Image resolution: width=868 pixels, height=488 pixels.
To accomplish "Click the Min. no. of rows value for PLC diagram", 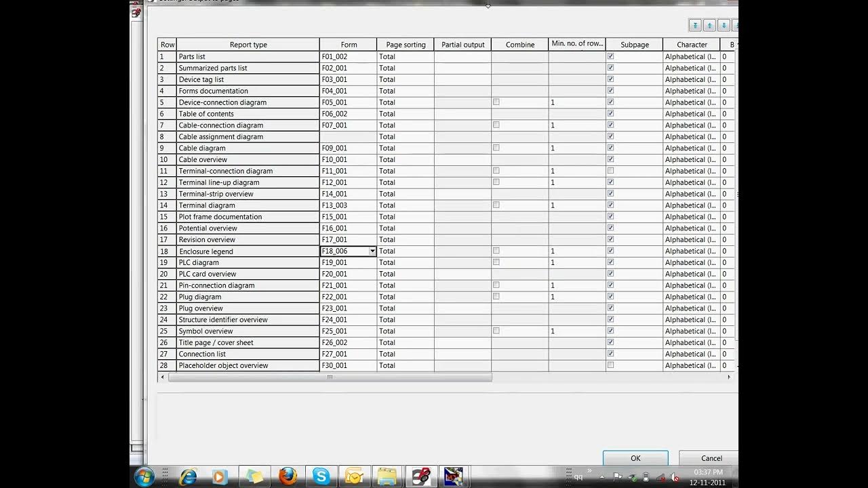I will 577,262.
